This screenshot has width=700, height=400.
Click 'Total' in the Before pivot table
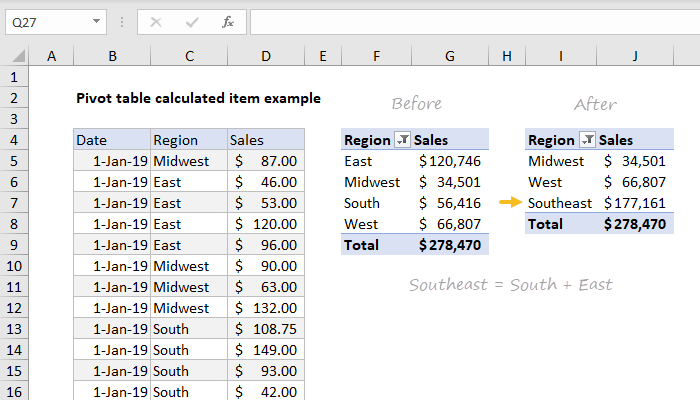(x=361, y=245)
